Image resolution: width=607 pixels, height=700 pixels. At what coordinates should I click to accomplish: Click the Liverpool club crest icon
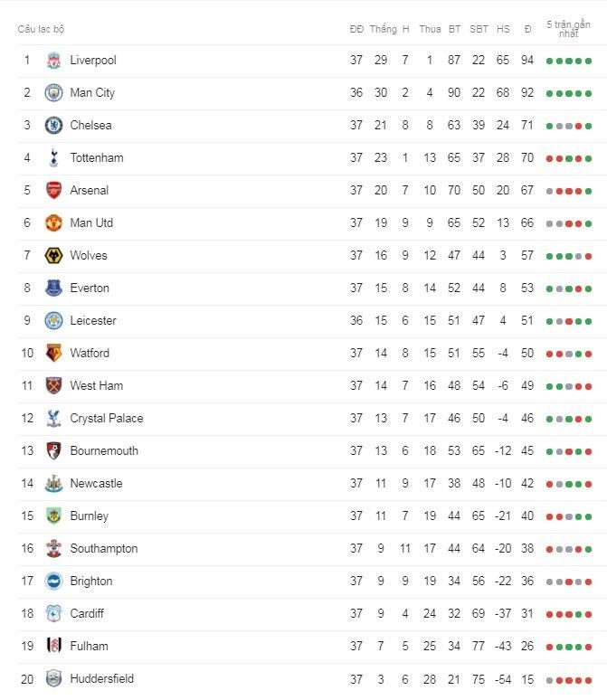click(54, 61)
